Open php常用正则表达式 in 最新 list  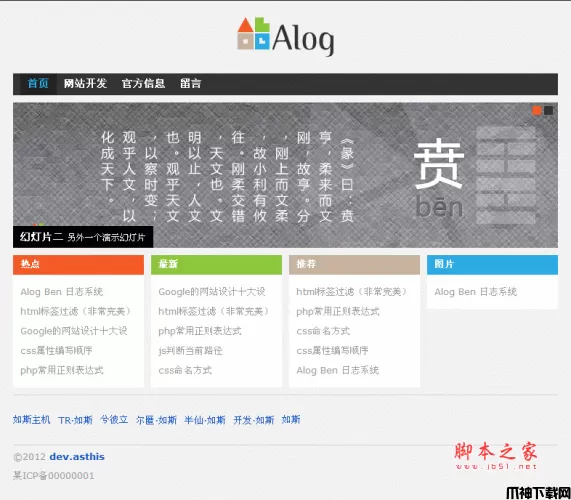pyautogui.click(x=200, y=331)
